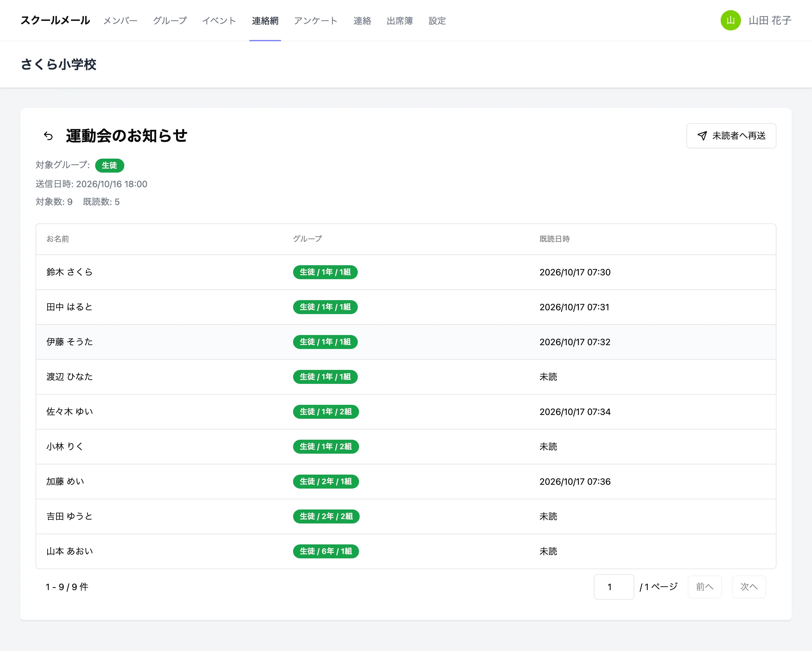Click the 生徒 / 2年 / 1組 group badge
The height and width of the screenshot is (651, 812).
click(x=326, y=482)
